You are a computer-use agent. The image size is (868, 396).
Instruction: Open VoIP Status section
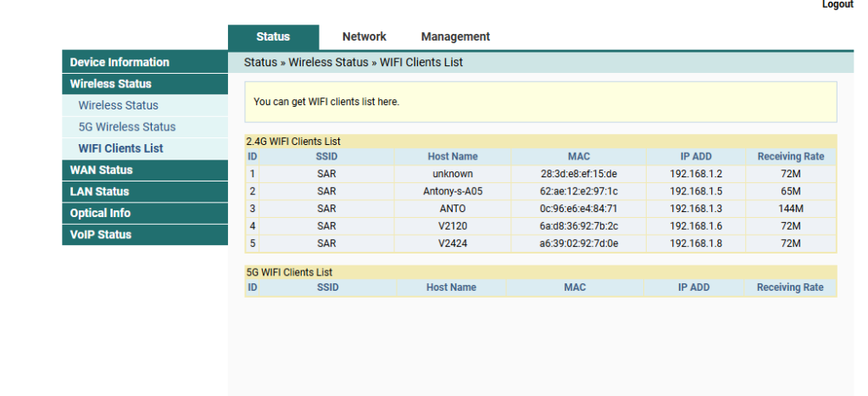[101, 235]
